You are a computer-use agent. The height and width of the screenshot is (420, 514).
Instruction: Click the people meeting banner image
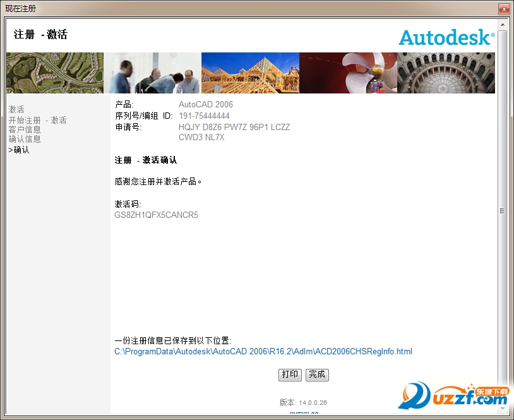(x=152, y=73)
